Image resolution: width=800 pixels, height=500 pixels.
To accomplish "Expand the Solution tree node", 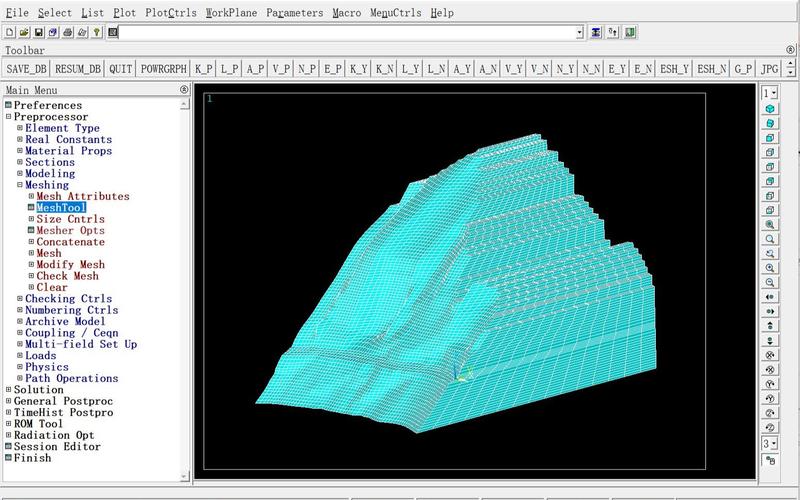I will point(8,390).
